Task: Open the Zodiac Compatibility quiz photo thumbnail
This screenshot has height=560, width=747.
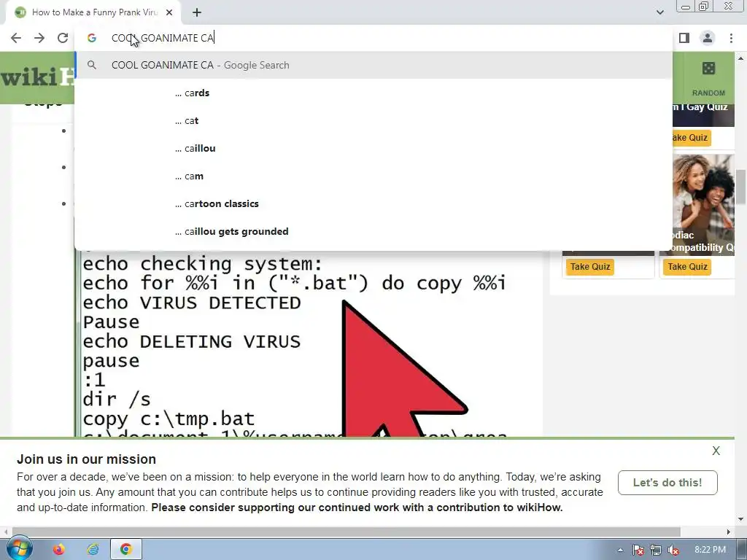Action: coord(703,205)
